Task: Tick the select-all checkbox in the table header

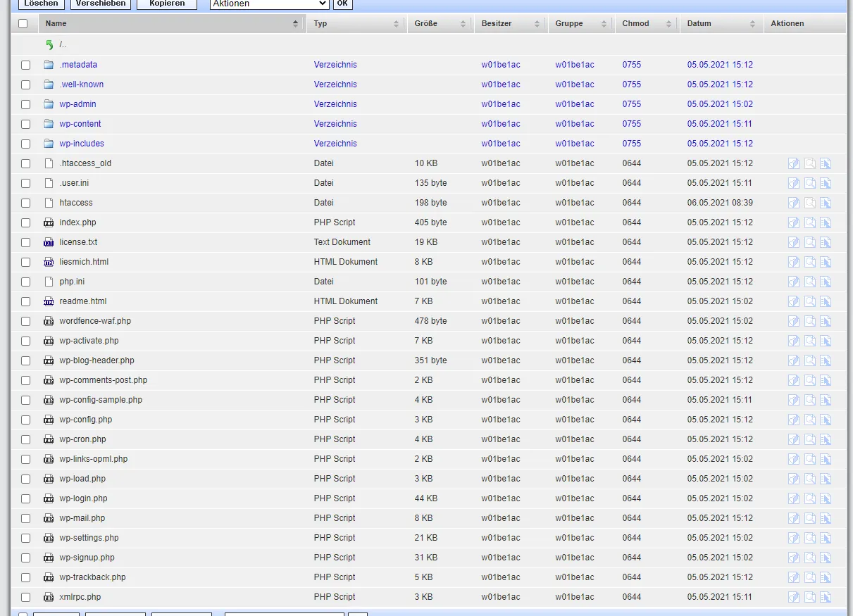Action: (x=23, y=23)
